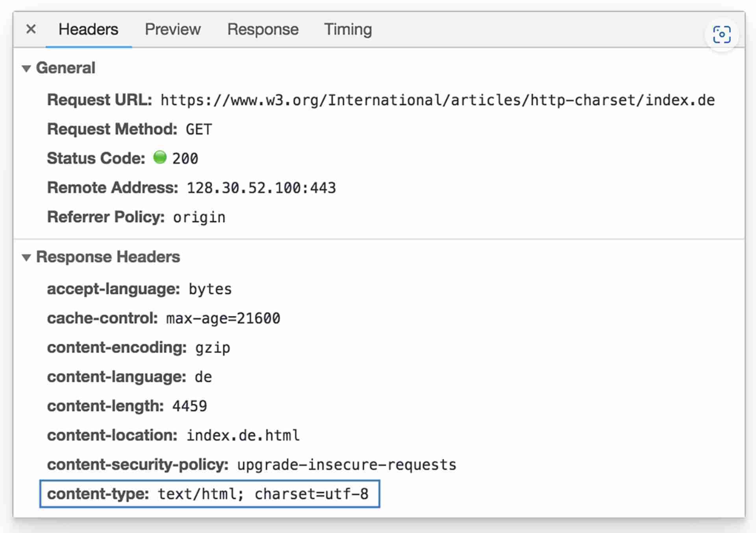Switch to the Headers tab
Screen dimensions: 756x533
click(x=88, y=30)
